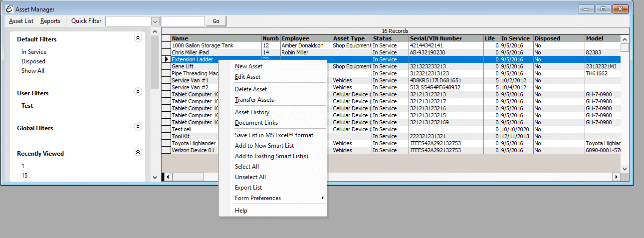The image size is (644, 238).
Task: Apply the Show All default filter
Action: pos(33,71)
